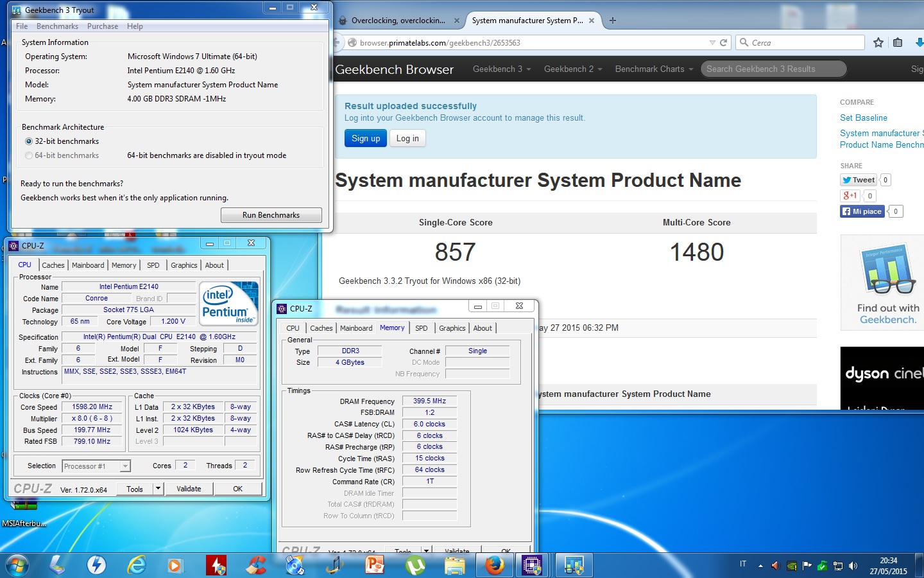Image resolution: width=924 pixels, height=578 pixels.
Task: Open uTorrent from the taskbar
Action: pyautogui.click(x=415, y=565)
